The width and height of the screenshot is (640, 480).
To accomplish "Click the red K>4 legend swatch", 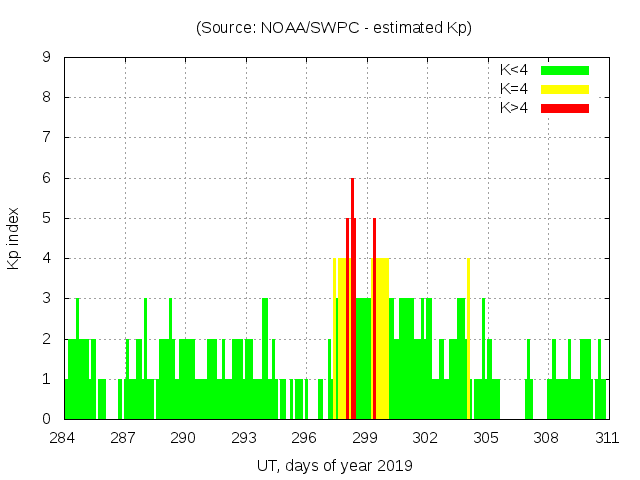I will tap(565, 108).
